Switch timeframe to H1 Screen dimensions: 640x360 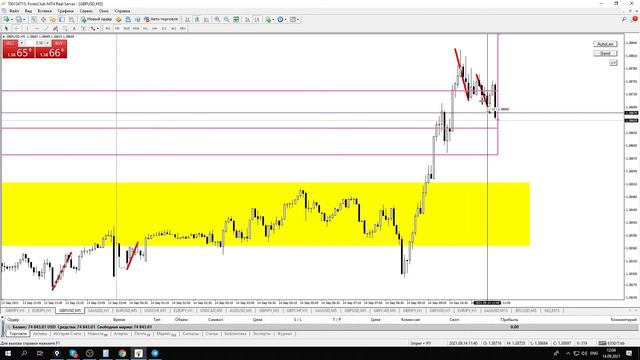coord(145,28)
